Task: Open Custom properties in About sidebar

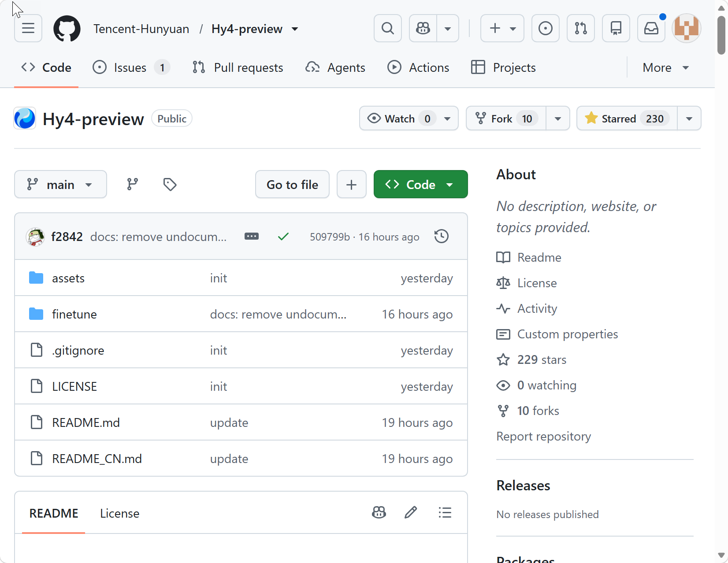Action: coord(557,334)
